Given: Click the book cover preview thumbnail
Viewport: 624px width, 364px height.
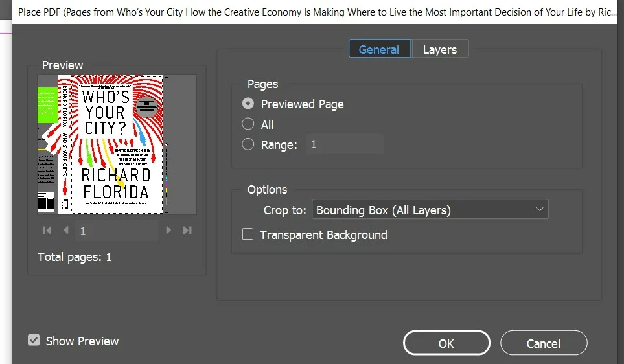Looking at the screenshot, I should (117, 145).
